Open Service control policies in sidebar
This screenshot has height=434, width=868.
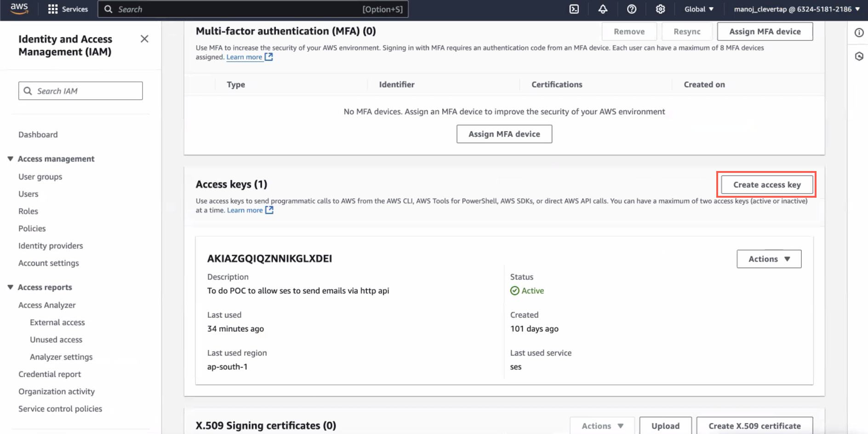pos(60,409)
